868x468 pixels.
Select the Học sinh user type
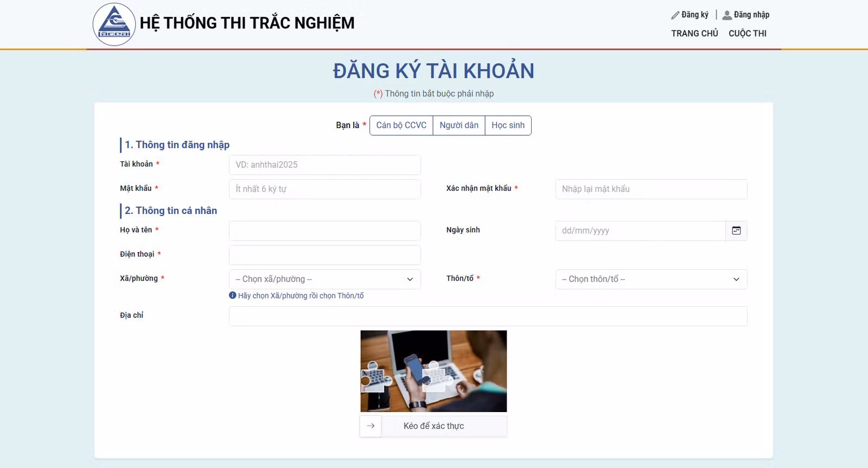click(508, 125)
